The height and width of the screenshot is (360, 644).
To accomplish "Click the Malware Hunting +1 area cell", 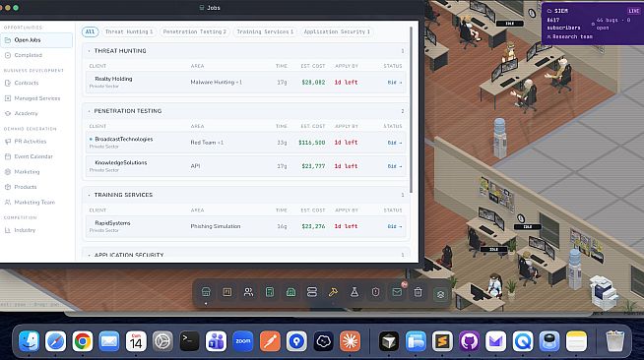I will pyautogui.click(x=216, y=83).
